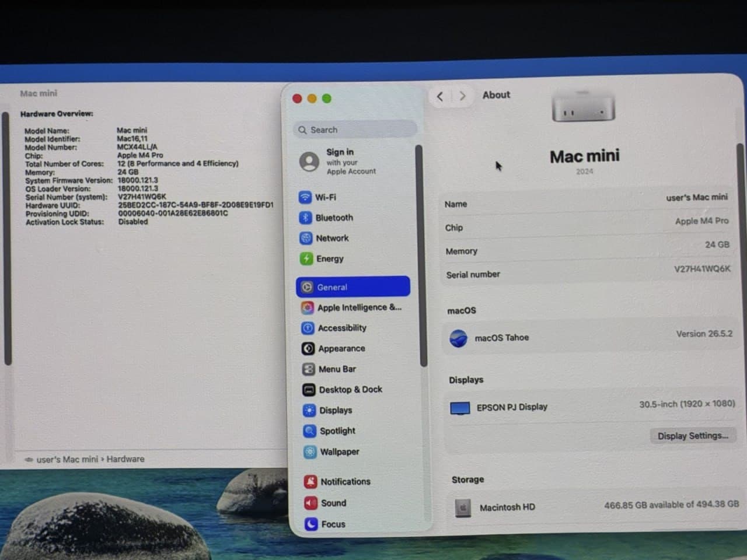Click the Macintosh HD drive icon
Image resolution: width=747 pixels, height=560 pixels.
click(x=462, y=508)
